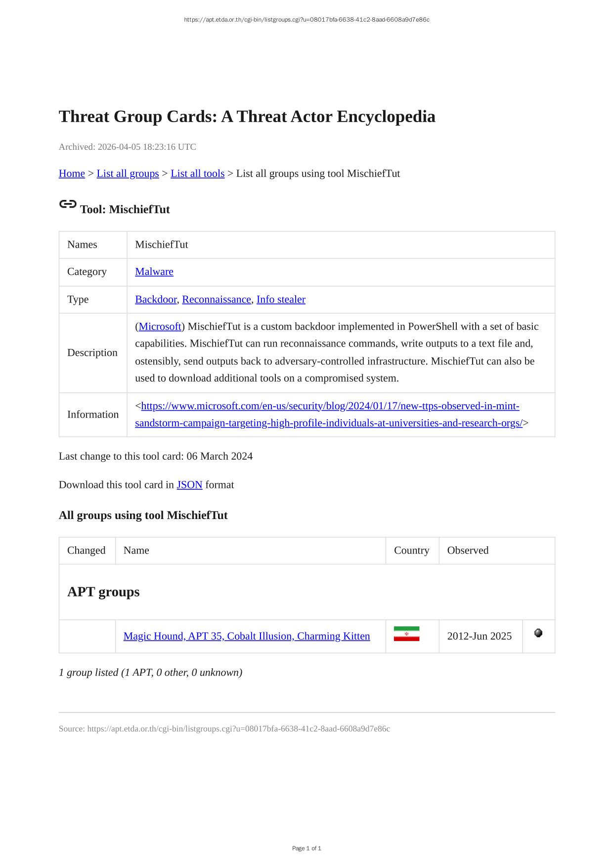
Task: Open the Malware category link
Action: pyautogui.click(x=154, y=272)
